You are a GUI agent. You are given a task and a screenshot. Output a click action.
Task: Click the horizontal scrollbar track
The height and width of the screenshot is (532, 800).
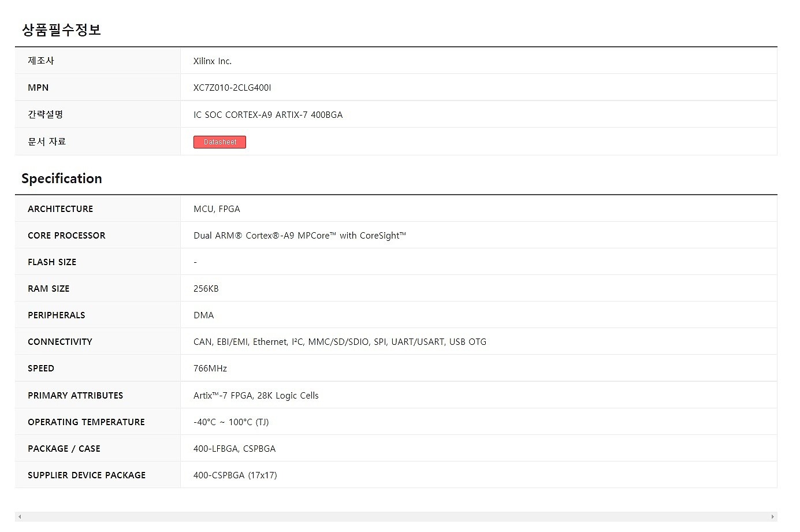396,516
